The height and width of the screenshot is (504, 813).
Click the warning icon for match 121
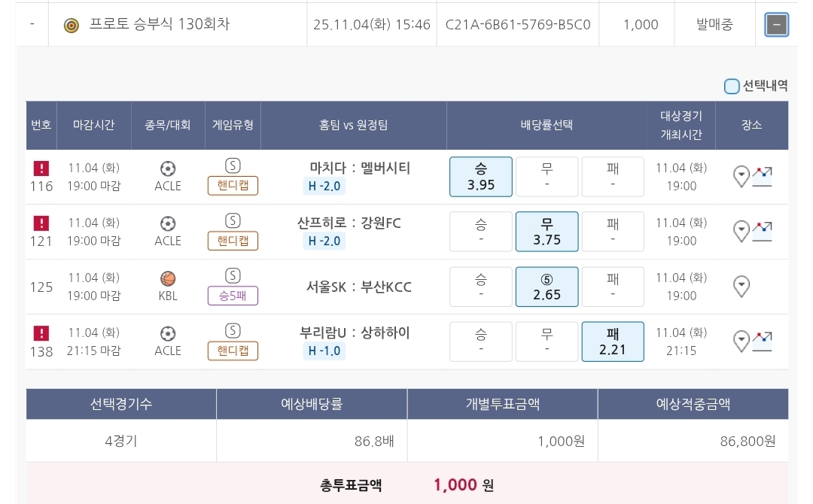[42, 223]
